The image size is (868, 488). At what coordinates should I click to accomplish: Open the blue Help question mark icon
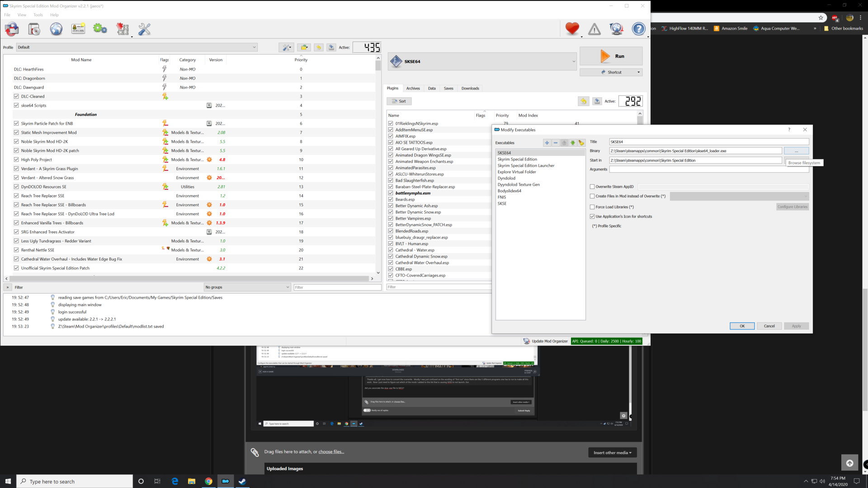coord(638,29)
